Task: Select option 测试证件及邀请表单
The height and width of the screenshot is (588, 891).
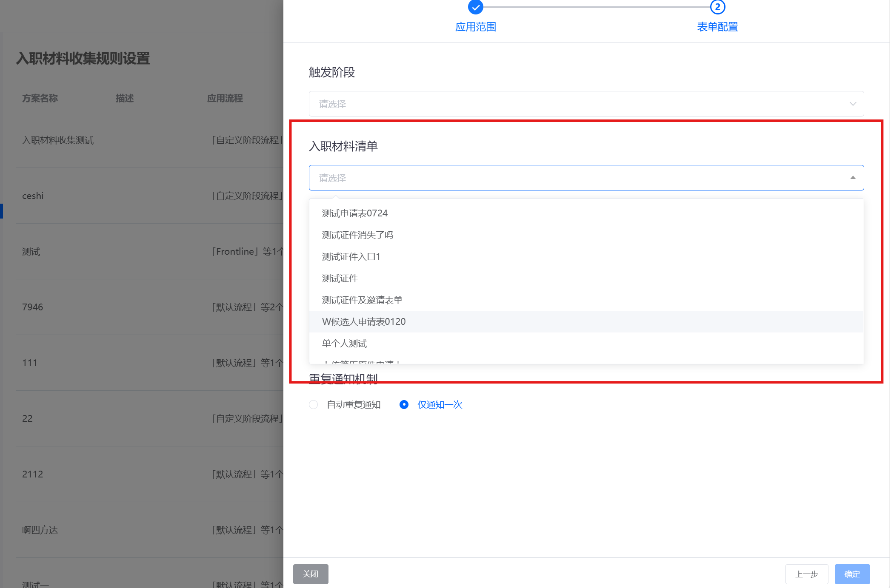Action: 586,300
